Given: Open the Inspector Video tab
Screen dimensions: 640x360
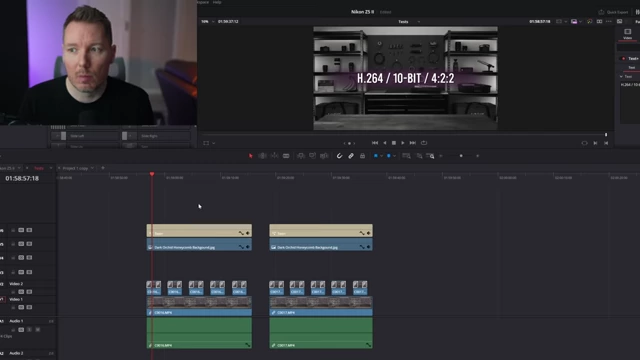Looking at the screenshot, I should coord(627,34).
